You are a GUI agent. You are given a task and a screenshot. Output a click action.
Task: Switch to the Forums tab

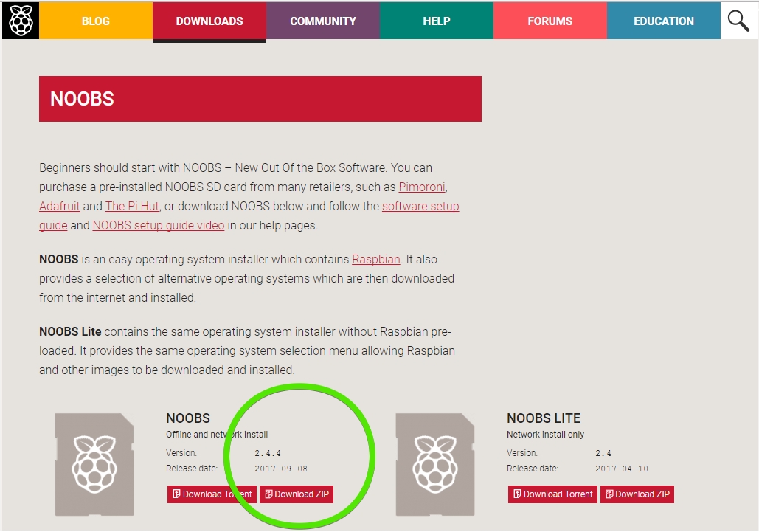pyautogui.click(x=550, y=21)
